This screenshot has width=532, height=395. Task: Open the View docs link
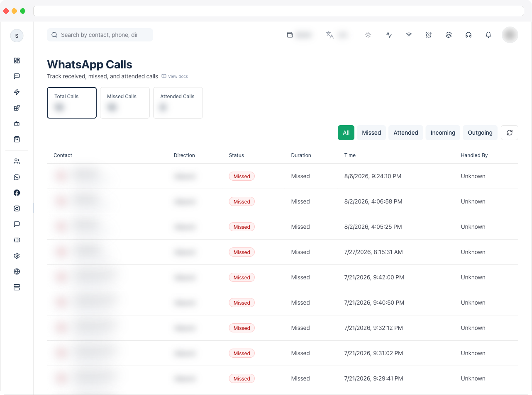175,76
